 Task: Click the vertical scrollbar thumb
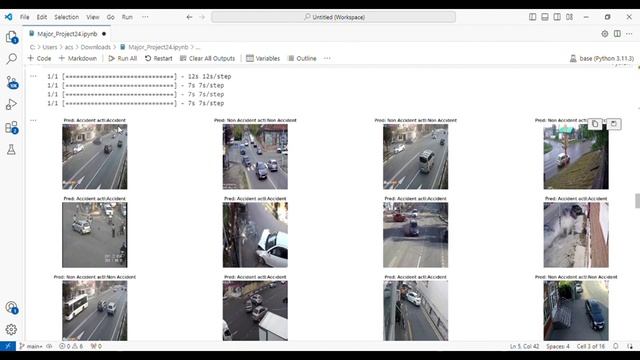pos(637,201)
